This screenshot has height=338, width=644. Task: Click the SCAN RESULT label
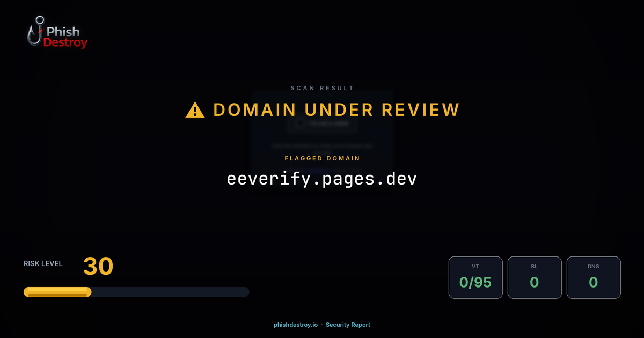[x=322, y=88]
